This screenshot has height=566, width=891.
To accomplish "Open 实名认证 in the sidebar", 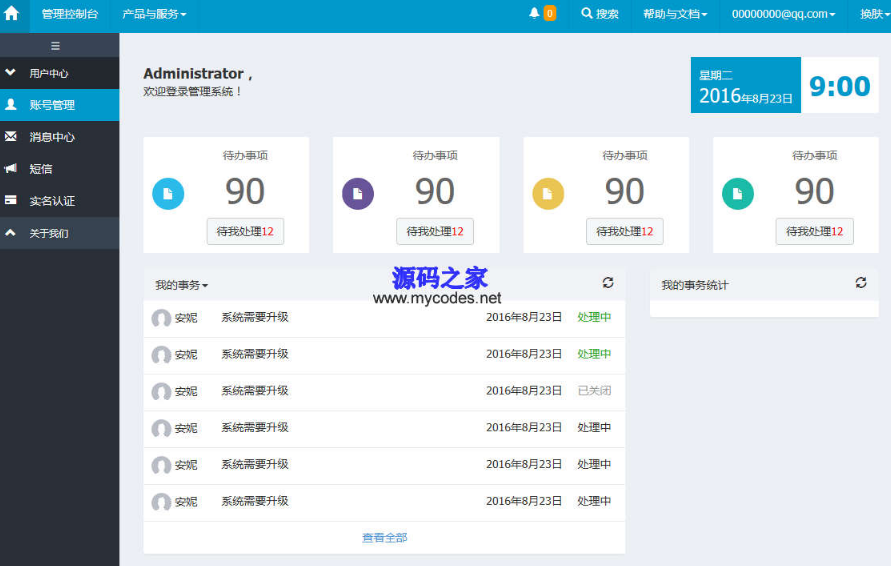I will pyautogui.click(x=52, y=201).
